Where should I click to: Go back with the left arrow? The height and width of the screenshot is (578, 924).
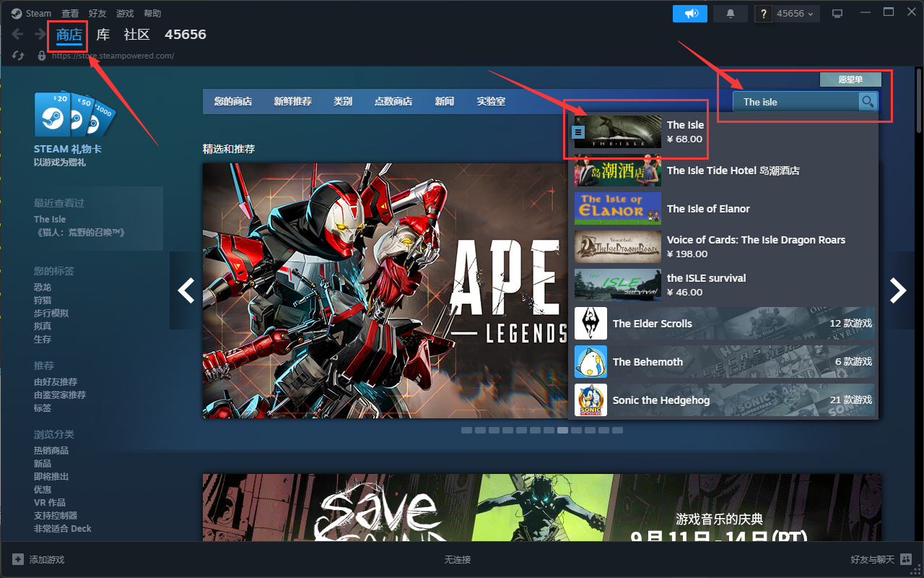pos(17,34)
